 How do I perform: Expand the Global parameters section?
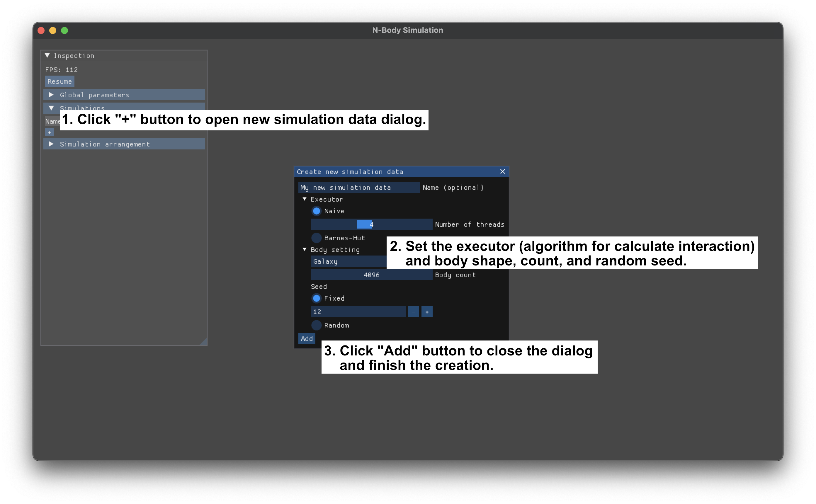(x=51, y=95)
